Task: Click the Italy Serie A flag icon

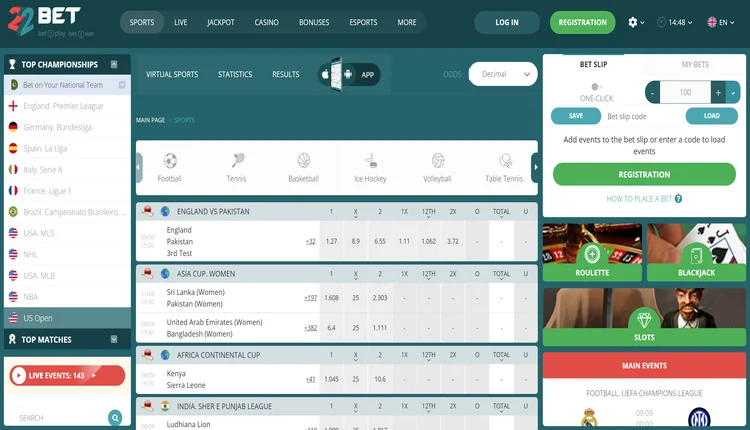Action: 13,169
